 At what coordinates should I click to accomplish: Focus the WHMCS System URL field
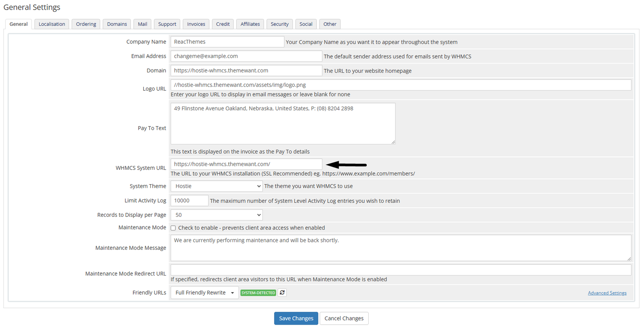(x=246, y=164)
